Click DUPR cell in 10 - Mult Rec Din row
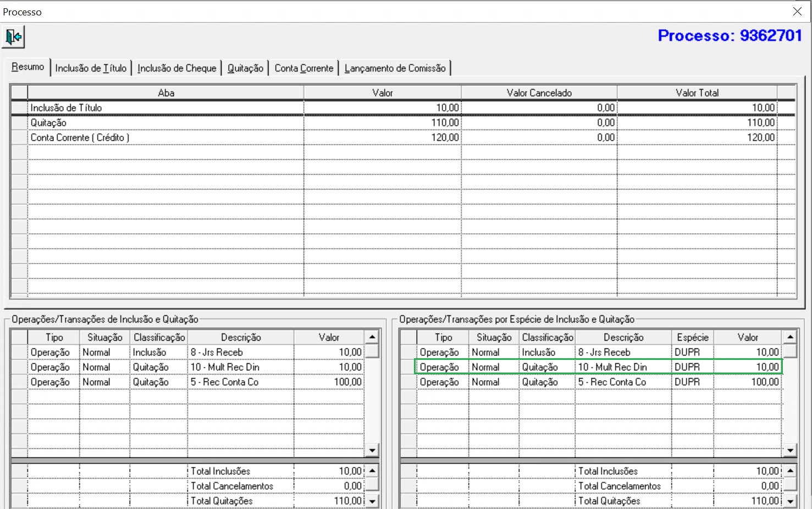 pyautogui.click(x=693, y=367)
